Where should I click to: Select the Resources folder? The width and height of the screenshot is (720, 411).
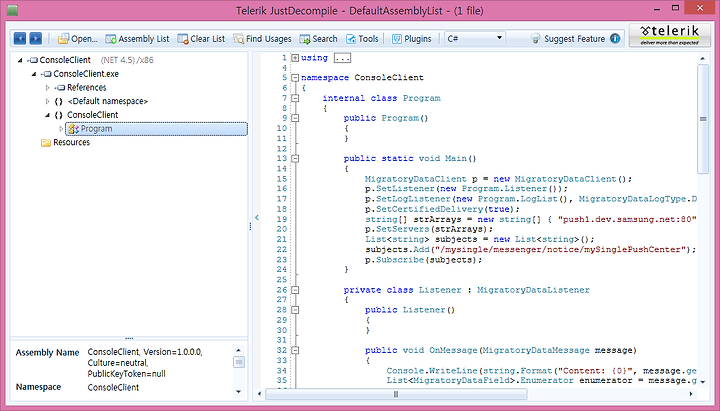tap(71, 142)
